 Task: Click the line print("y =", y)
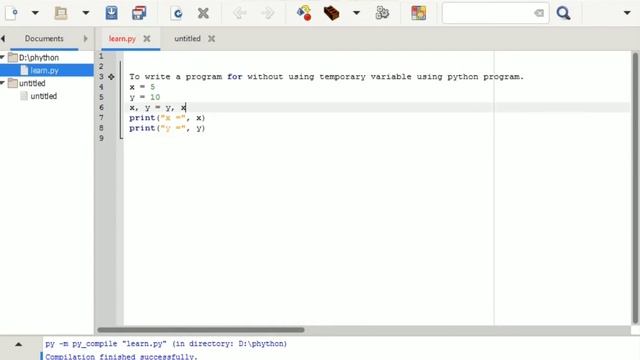(x=167, y=128)
